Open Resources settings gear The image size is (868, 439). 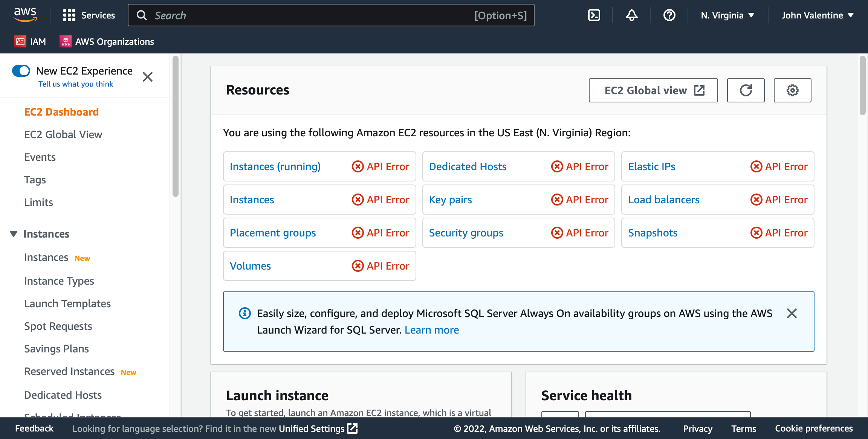coord(793,90)
